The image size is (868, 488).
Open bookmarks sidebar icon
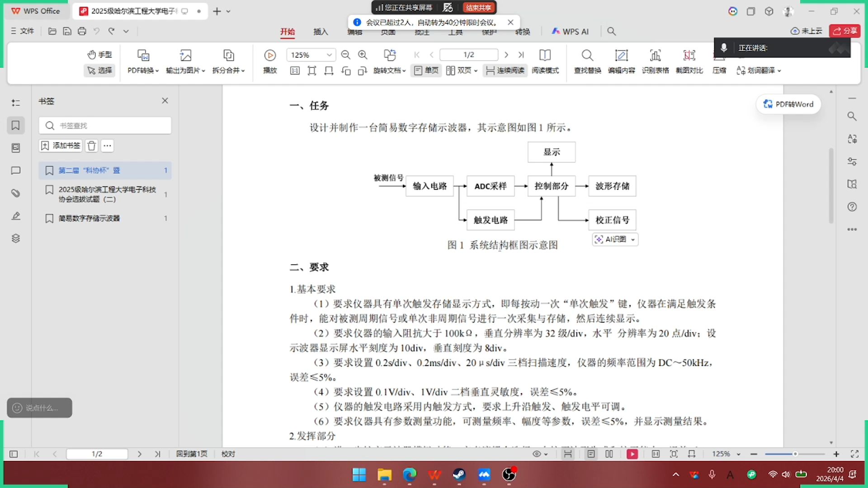pyautogui.click(x=16, y=125)
